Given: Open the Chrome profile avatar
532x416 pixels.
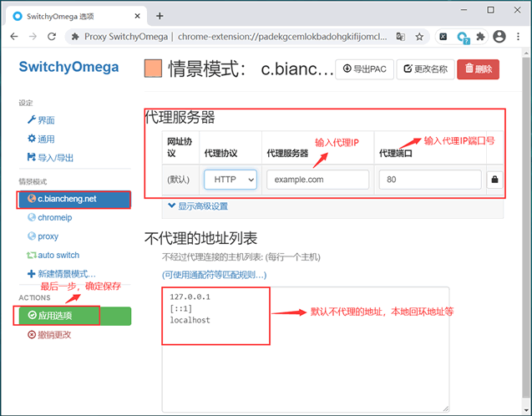Looking at the screenshot, I should click(x=499, y=37).
